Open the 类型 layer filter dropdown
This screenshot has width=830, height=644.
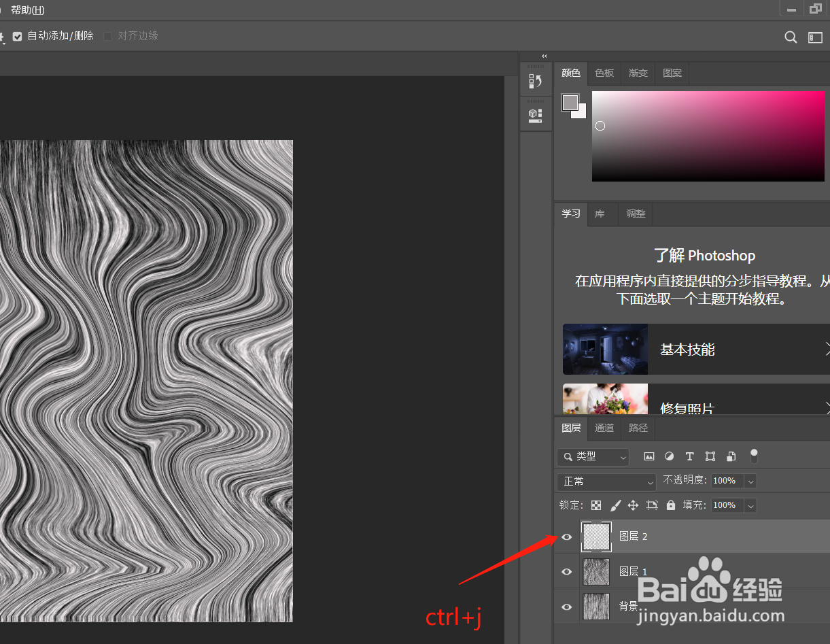[x=593, y=457]
